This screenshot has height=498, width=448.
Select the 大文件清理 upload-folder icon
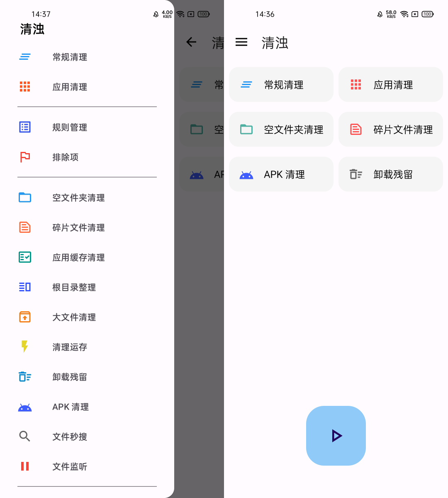[x=25, y=317]
